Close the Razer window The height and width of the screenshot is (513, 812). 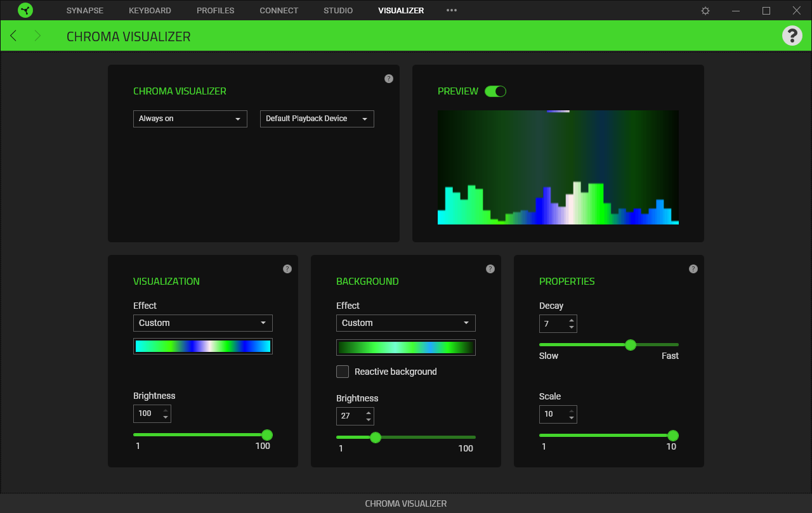pos(797,11)
